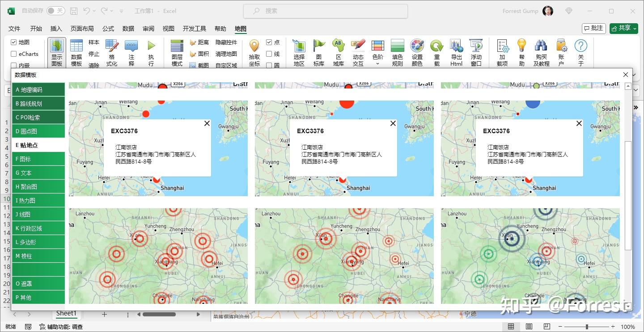Click 清理地图 clear map
Screen dimensions: 644x332
(x=226, y=54)
